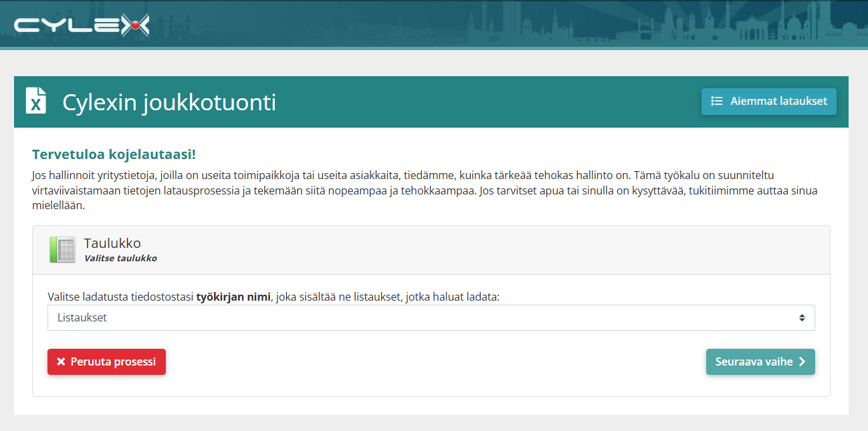Image resolution: width=868 pixels, height=431 pixels.
Task: Click the bold työkirjan nimi text
Action: tap(233, 297)
